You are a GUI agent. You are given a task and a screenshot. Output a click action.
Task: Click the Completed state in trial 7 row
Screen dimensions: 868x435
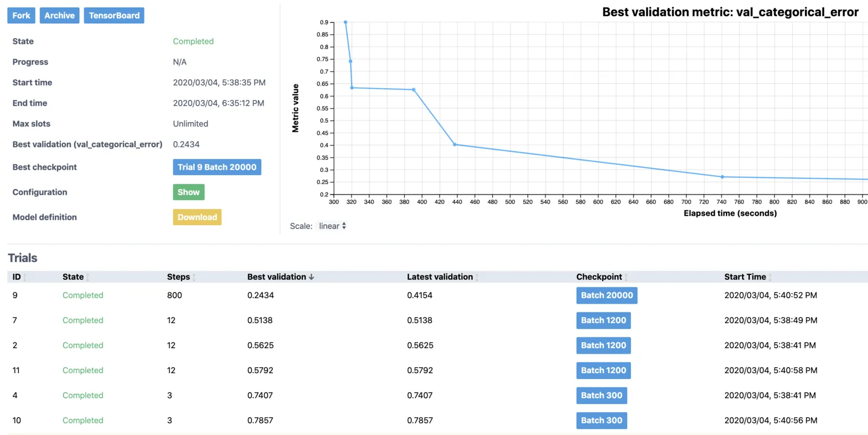click(82, 320)
